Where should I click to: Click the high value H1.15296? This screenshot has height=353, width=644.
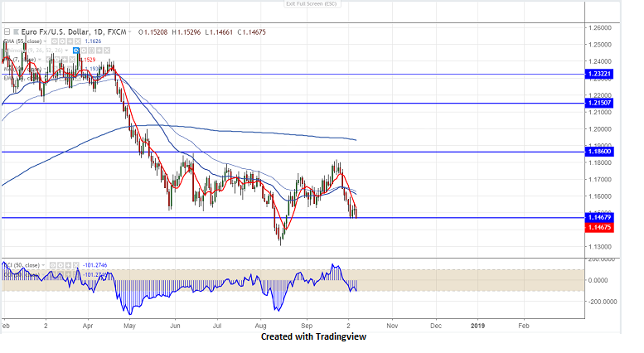(186, 32)
